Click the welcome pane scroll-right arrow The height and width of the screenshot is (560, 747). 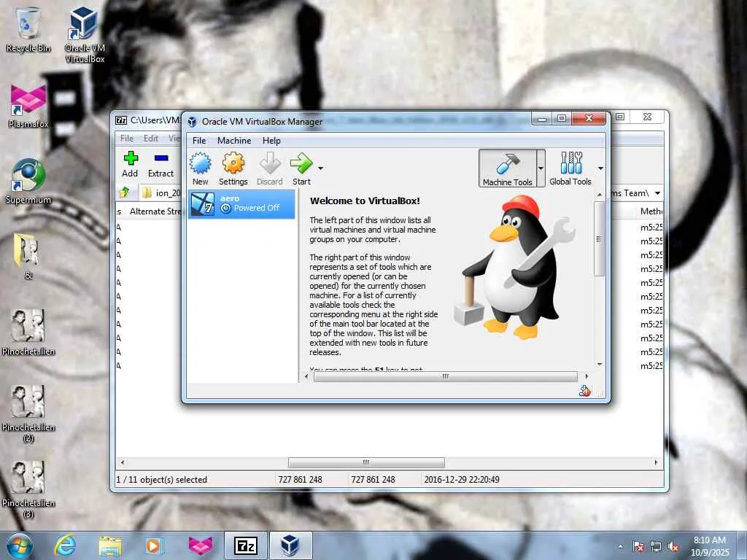(x=587, y=376)
